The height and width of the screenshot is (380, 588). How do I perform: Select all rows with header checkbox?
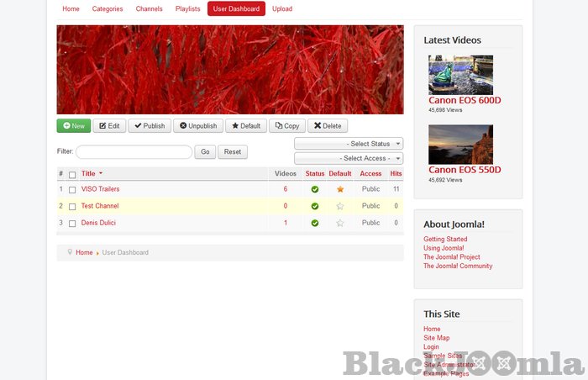pyautogui.click(x=72, y=175)
